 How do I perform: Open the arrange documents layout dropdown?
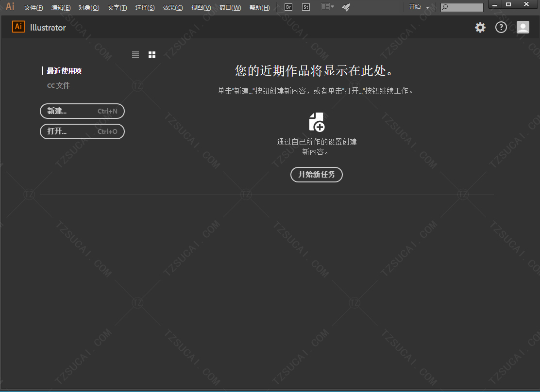pos(327,7)
